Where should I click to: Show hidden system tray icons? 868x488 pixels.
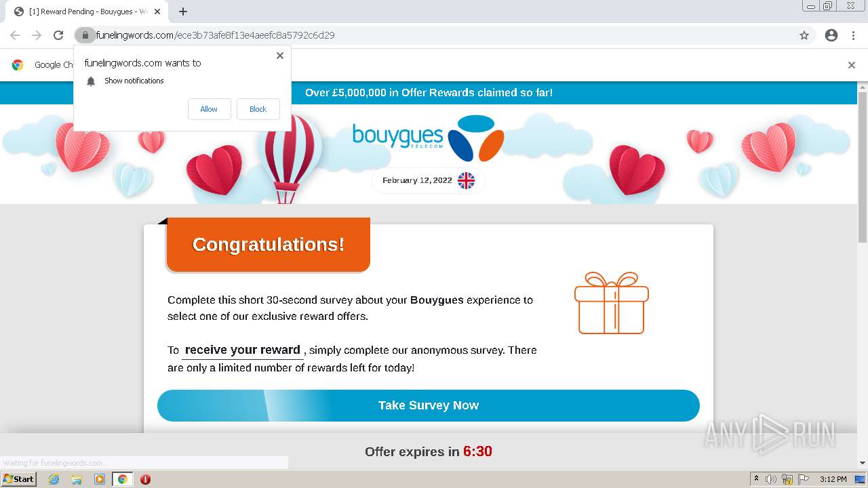(757, 479)
